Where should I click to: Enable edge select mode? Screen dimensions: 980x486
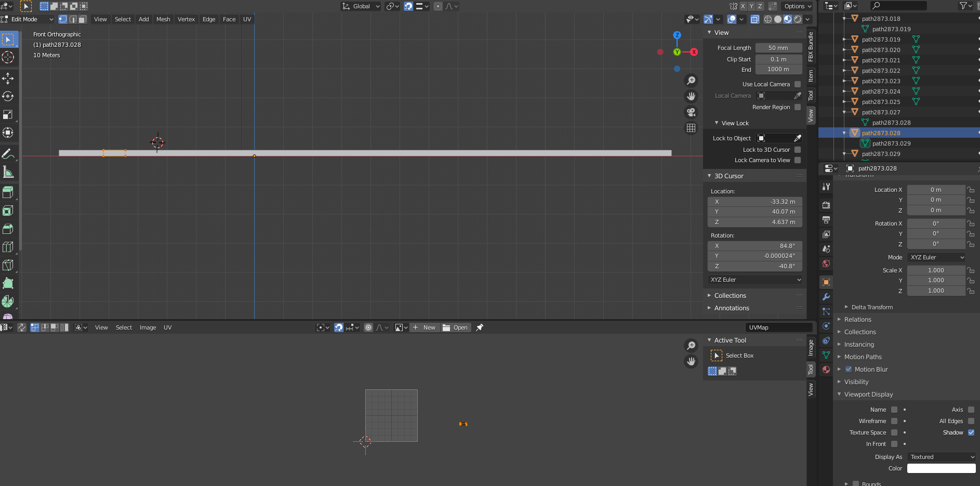73,19
